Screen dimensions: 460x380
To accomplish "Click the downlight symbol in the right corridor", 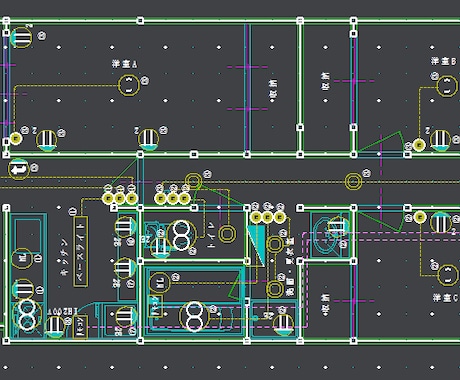I will pyautogui.click(x=353, y=181).
